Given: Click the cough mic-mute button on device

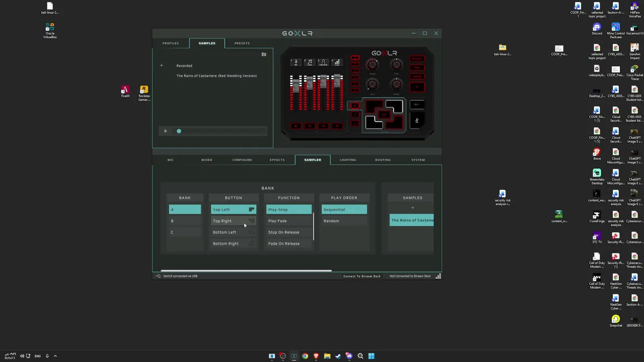Looking at the screenshot, I should pyautogui.click(x=417, y=121).
